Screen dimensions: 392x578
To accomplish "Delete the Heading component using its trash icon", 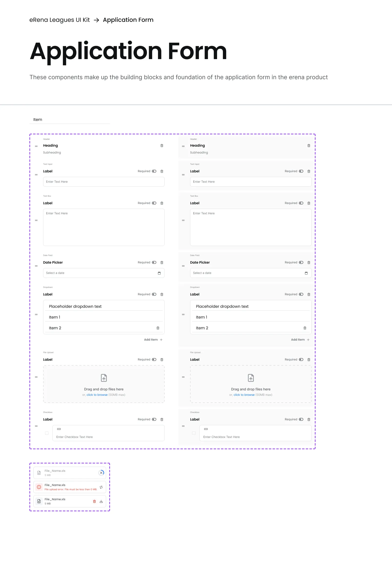I will pyautogui.click(x=162, y=145).
